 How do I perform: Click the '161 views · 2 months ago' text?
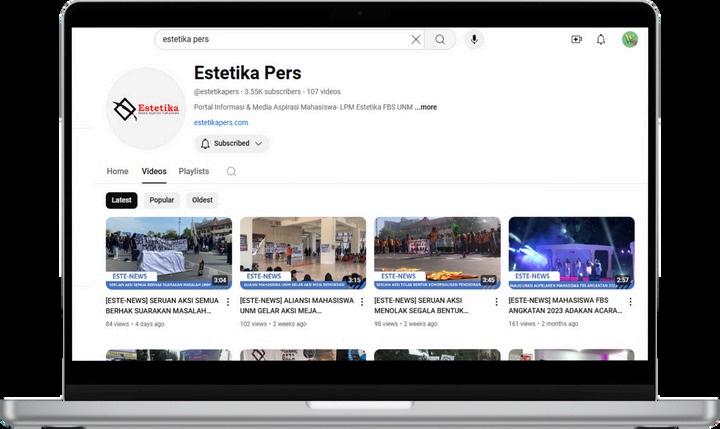543,324
